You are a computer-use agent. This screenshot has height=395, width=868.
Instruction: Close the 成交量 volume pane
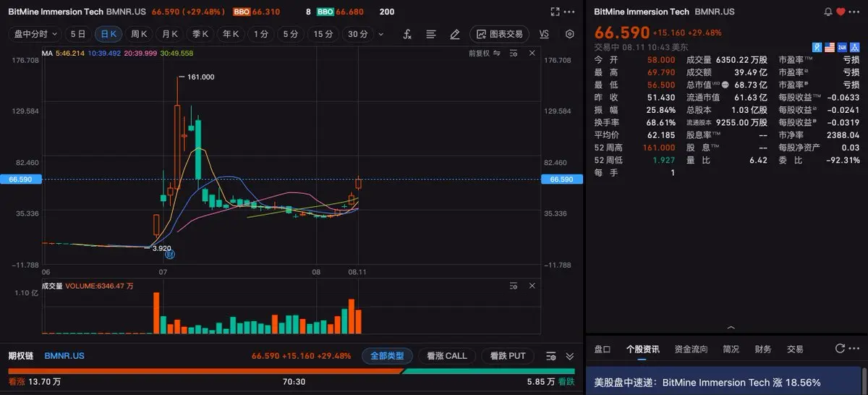point(533,286)
